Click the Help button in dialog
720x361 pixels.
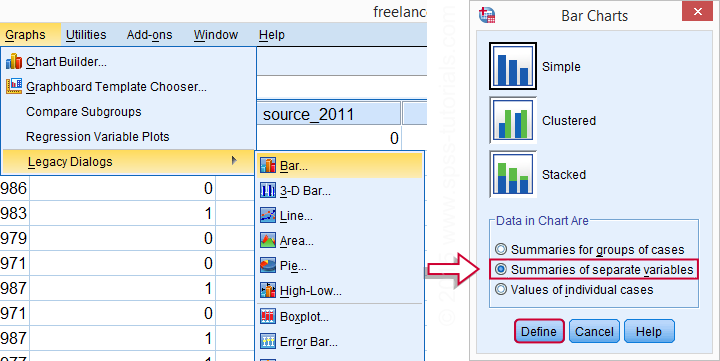(649, 331)
